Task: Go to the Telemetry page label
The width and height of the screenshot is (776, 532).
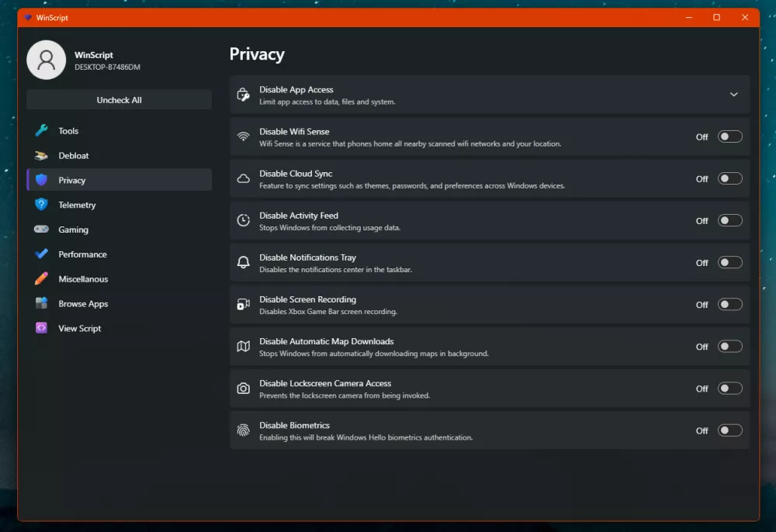Action: click(77, 206)
